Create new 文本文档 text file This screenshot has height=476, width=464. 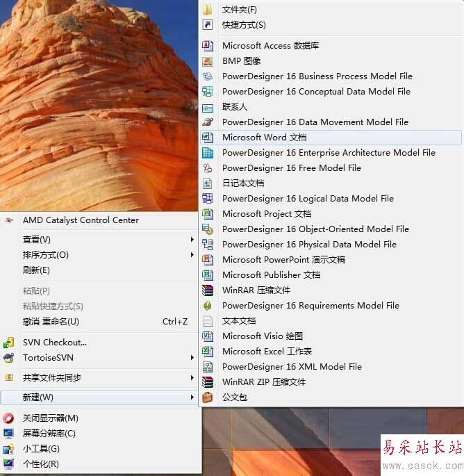[331, 321]
